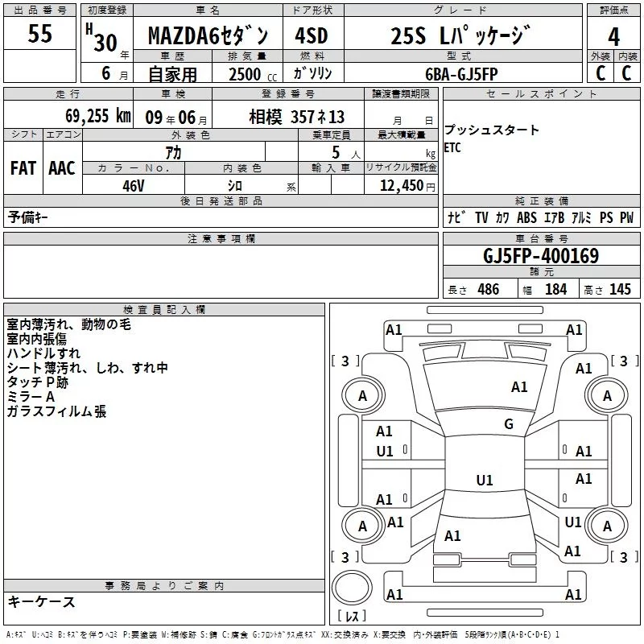Click the レス spare tire label
Viewport: 644px width, 644px height.
(352, 615)
